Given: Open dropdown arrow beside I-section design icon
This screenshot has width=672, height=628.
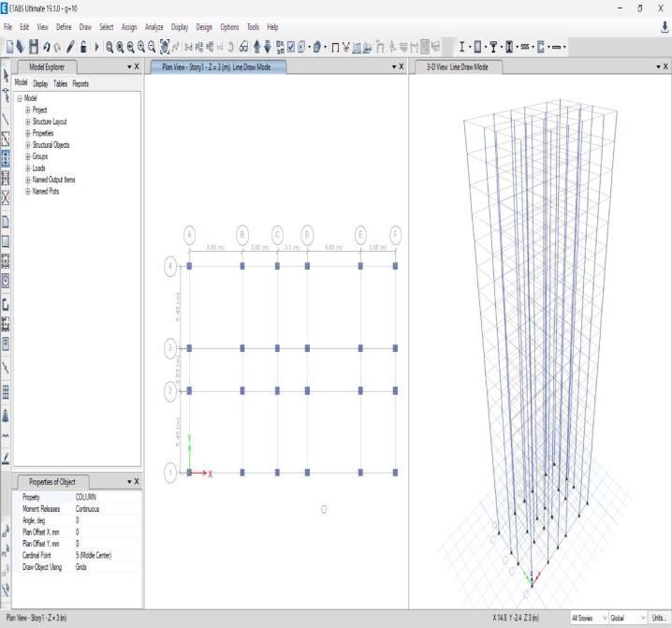Looking at the screenshot, I should (x=470, y=47).
